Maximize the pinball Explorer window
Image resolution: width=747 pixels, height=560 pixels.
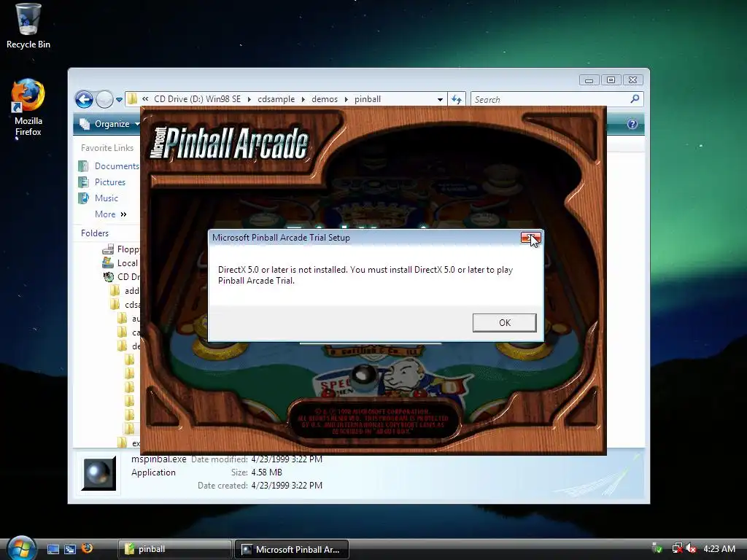pos(611,80)
